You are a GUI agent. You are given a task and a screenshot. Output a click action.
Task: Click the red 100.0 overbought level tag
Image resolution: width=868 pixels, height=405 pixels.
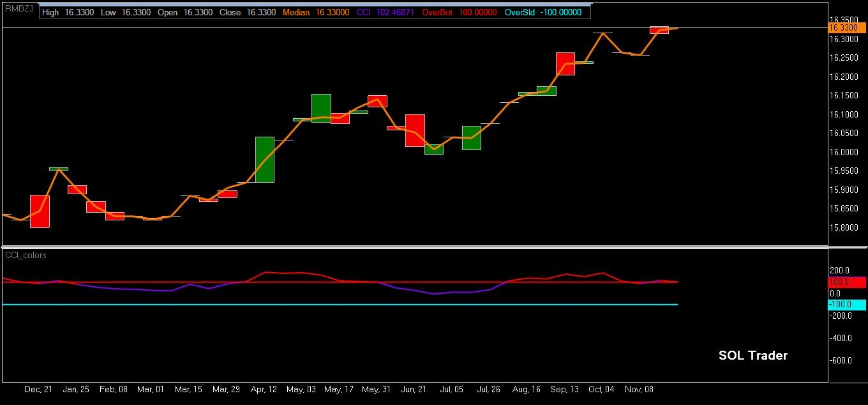(846, 282)
